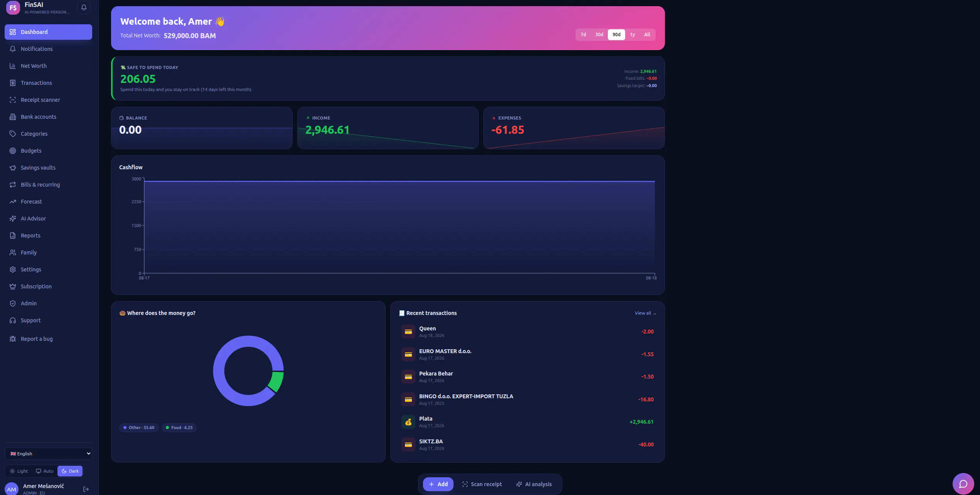Click the Balance summary card

[x=202, y=128]
